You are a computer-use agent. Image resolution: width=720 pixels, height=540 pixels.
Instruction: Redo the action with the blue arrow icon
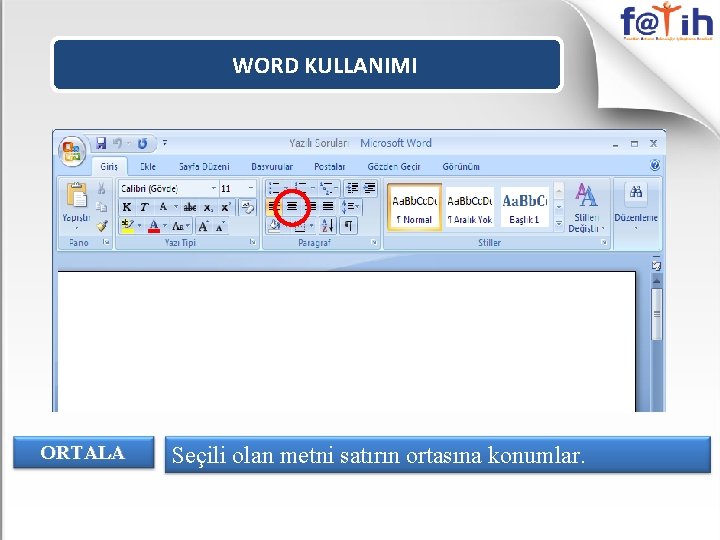[x=142, y=144]
